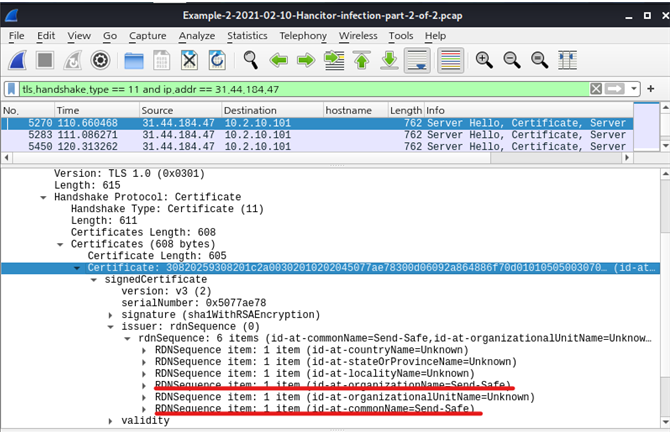Stop the running capture

[45, 60]
